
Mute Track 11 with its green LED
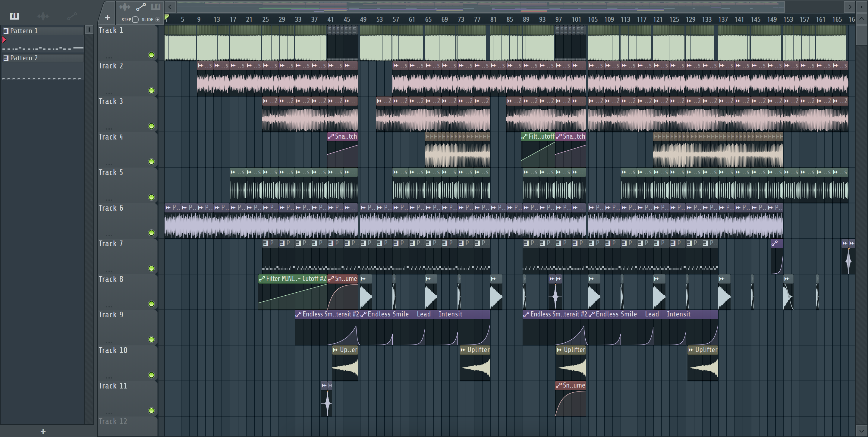151,411
